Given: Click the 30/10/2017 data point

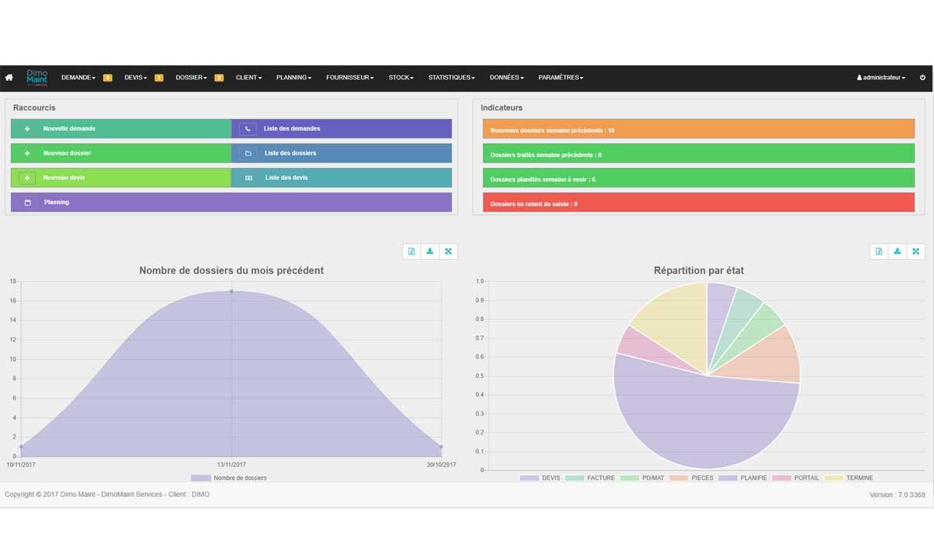Looking at the screenshot, I should (x=441, y=446).
